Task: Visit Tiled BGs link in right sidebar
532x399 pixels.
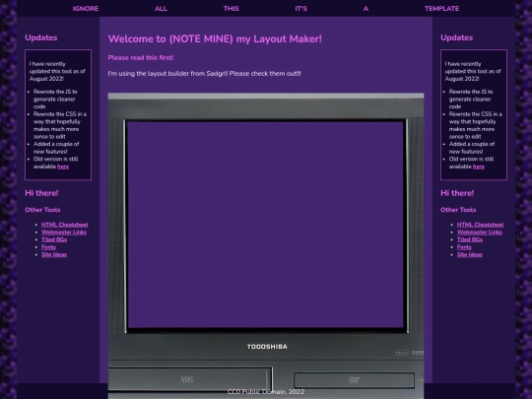Action: click(470, 239)
